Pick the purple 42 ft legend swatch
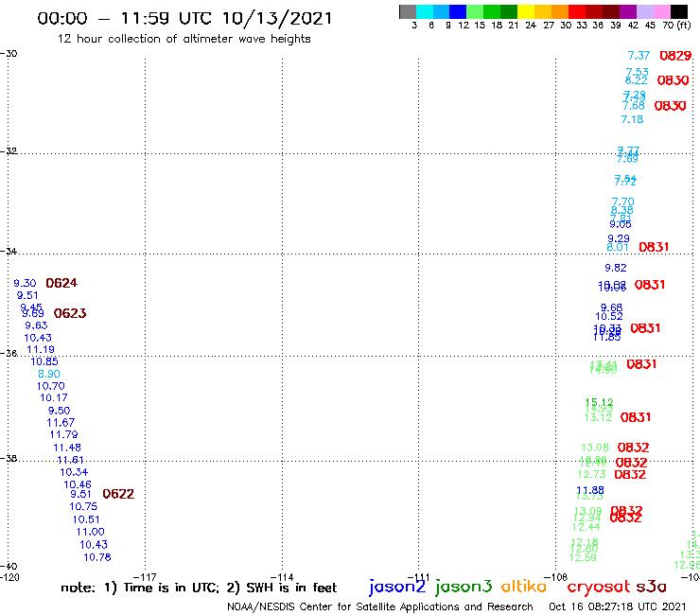700x615 pixels. 628,11
